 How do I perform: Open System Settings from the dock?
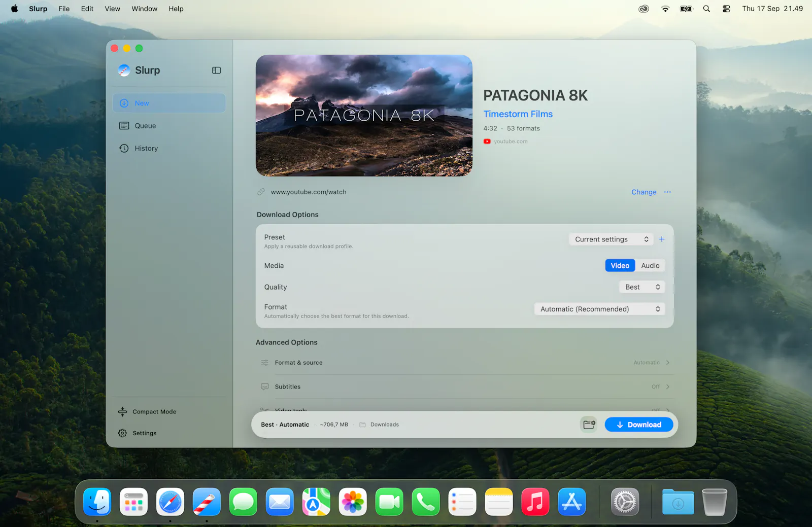(625, 502)
